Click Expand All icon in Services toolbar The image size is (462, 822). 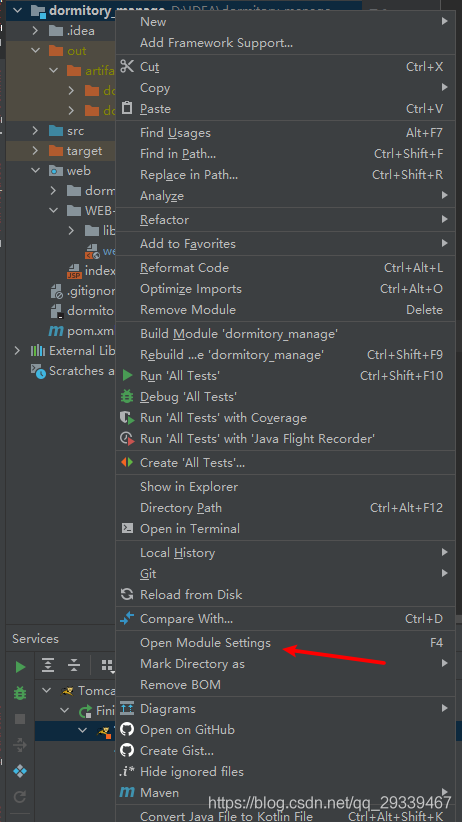(x=48, y=666)
